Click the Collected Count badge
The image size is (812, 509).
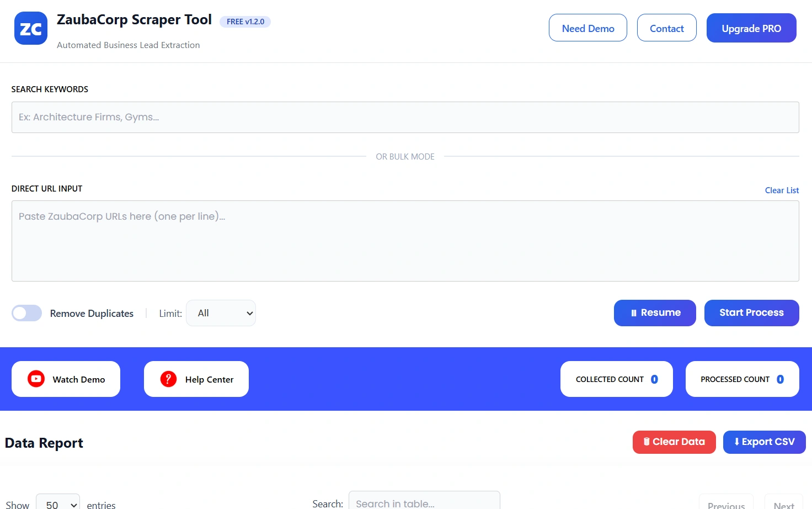point(617,379)
